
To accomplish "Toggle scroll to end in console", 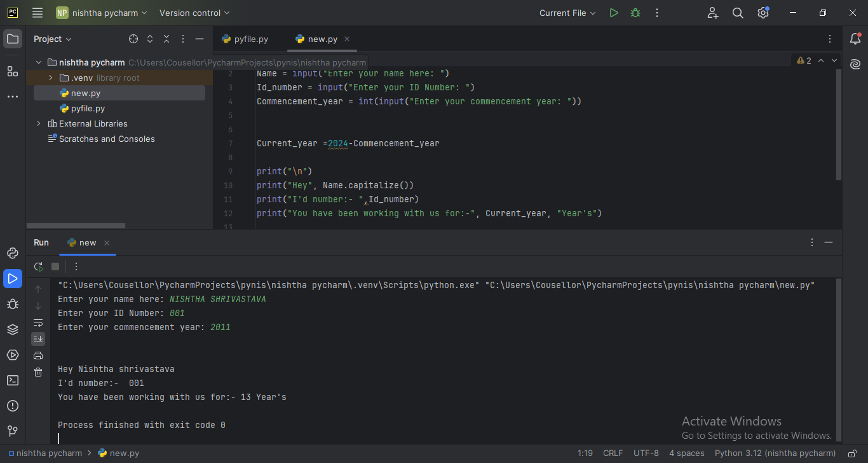I will (38, 339).
